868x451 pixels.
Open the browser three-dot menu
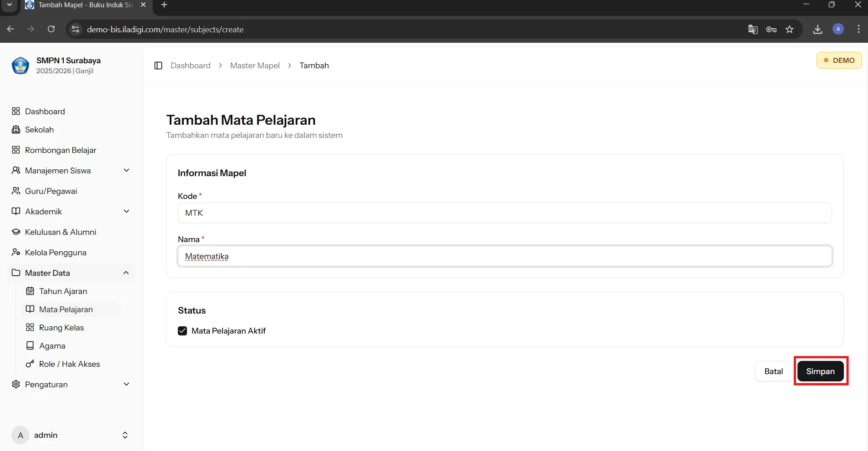coord(858,29)
